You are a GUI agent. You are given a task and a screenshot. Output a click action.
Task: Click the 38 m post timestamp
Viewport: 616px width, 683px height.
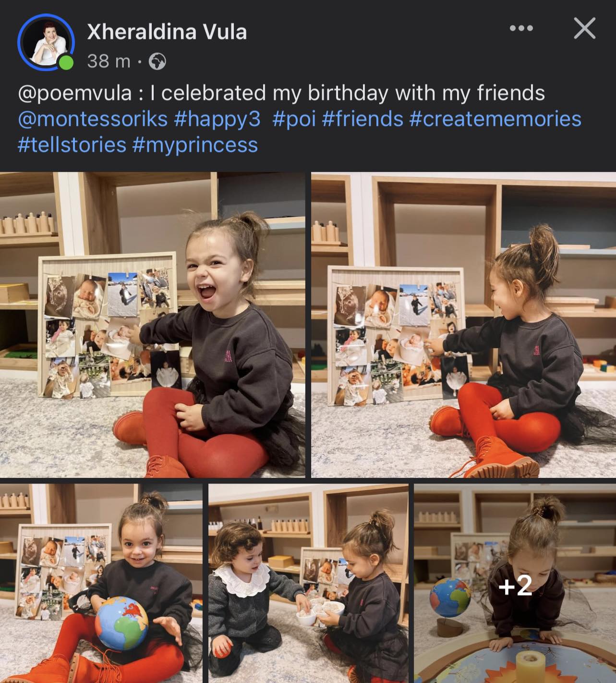(x=109, y=61)
